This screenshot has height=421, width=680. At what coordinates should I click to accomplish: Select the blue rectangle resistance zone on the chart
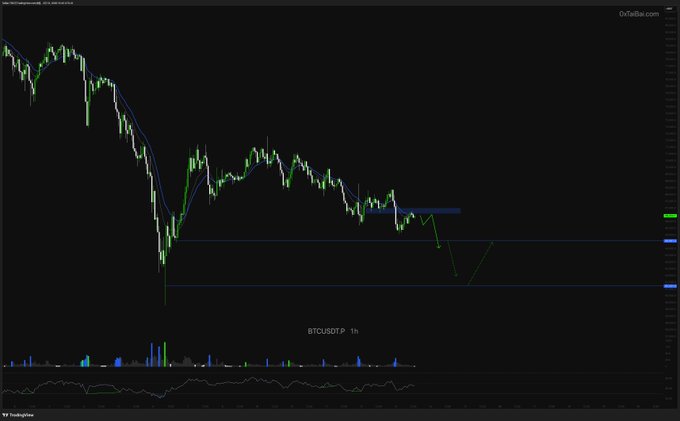413,211
